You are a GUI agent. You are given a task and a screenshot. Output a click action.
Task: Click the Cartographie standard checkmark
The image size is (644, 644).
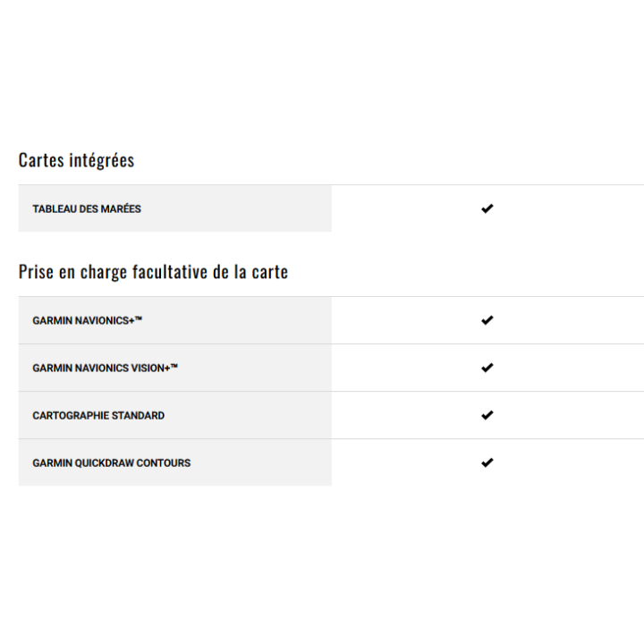487,415
